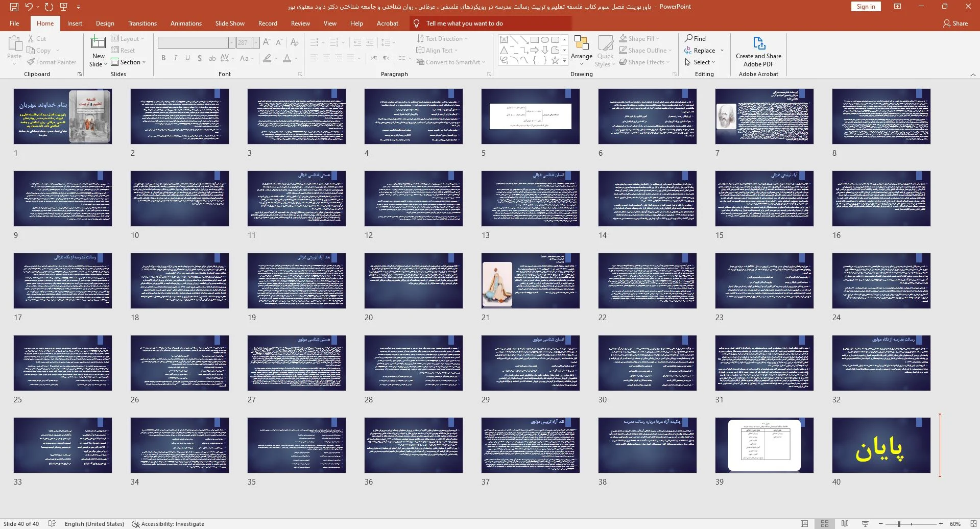This screenshot has height=529, width=980.
Task: Click the Undo arrow icon
Action: (x=29, y=7)
